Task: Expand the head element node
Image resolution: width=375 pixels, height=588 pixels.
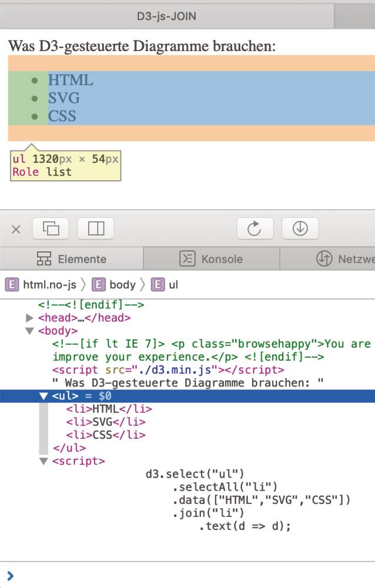Action: [x=29, y=318]
